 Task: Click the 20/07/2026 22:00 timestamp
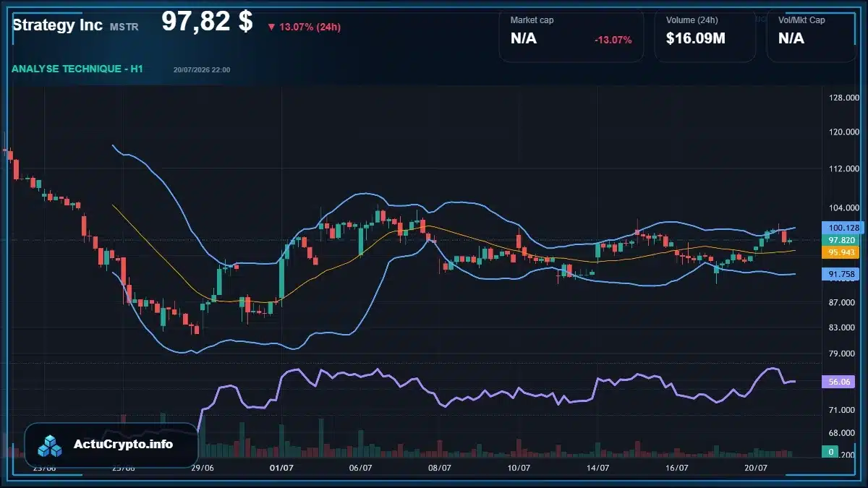(202, 70)
